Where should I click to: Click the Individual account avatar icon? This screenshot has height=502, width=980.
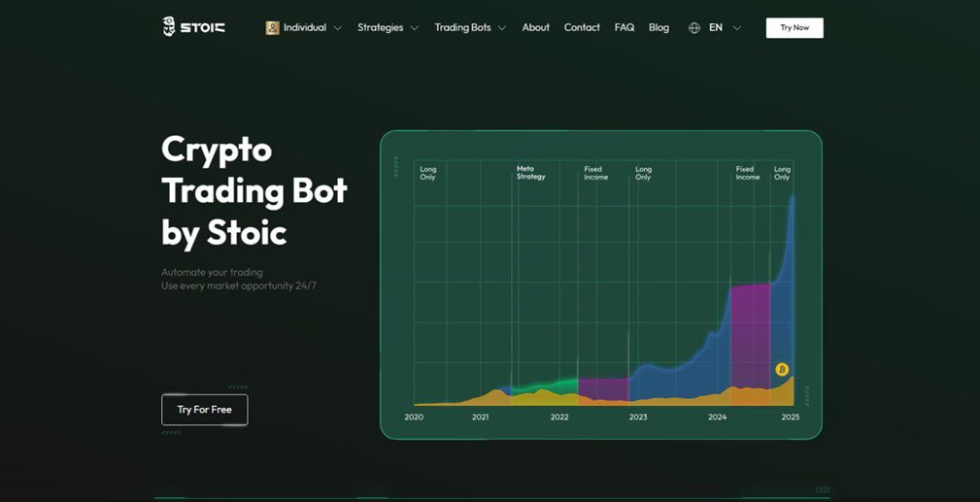pyautogui.click(x=272, y=28)
